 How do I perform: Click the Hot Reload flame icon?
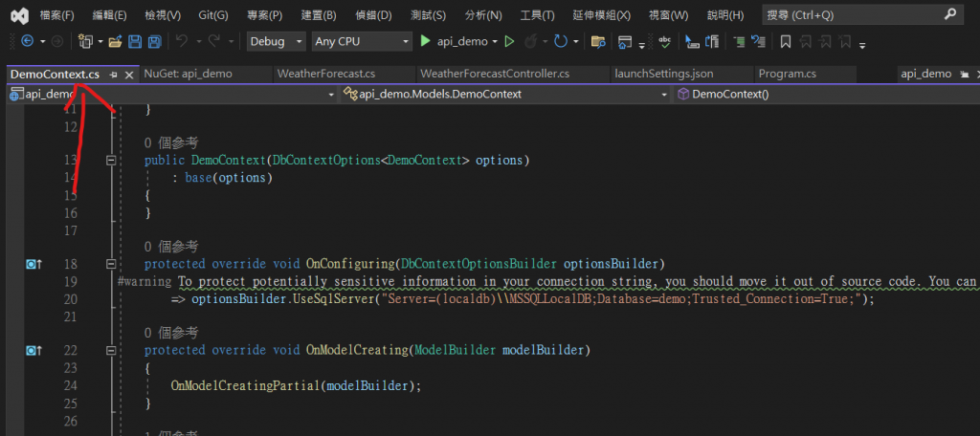[x=530, y=41]
